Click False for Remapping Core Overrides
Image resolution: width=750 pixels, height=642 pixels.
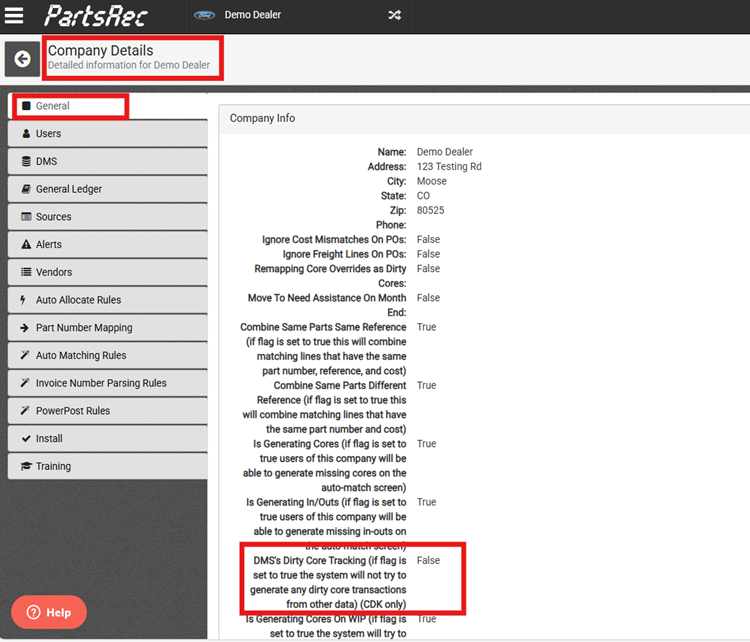pos(428,269)
